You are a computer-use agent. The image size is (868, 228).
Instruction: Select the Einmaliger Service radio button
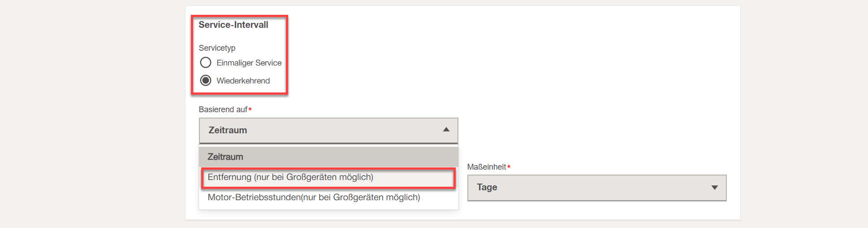point(206,62)
